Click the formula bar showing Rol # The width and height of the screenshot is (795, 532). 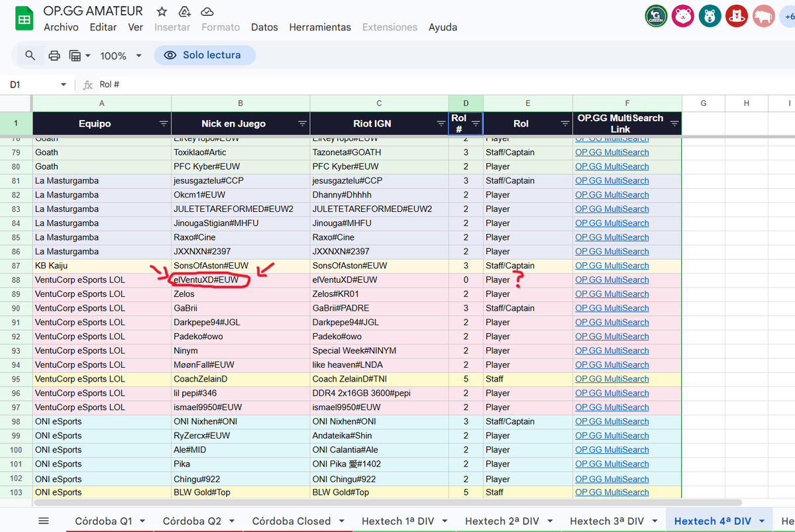[444, 85]
